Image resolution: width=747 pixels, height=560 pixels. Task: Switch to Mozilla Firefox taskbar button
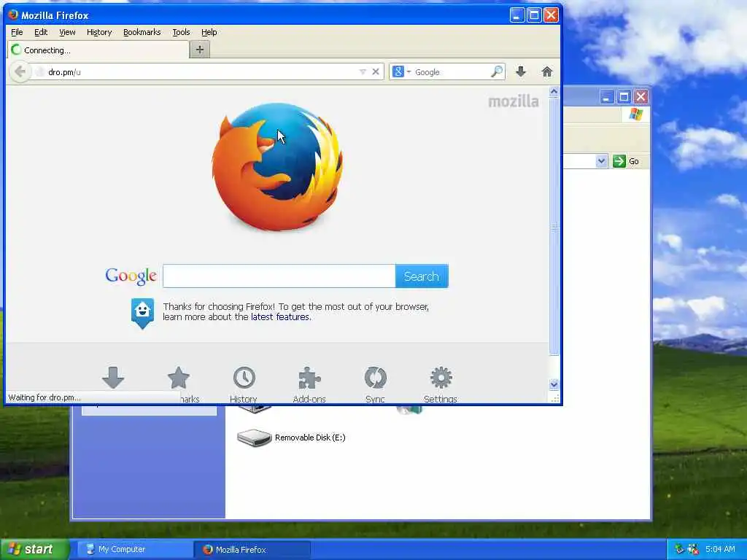252,549
